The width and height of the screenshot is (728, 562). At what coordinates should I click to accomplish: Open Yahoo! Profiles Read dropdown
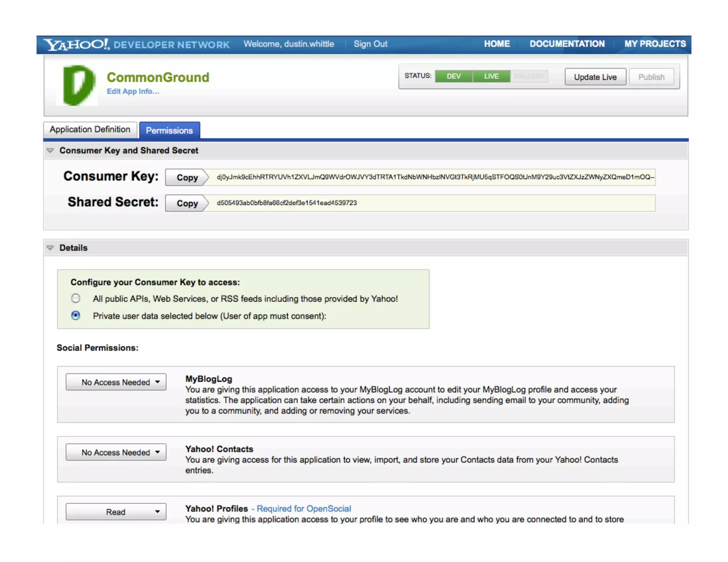pos(116,512)
